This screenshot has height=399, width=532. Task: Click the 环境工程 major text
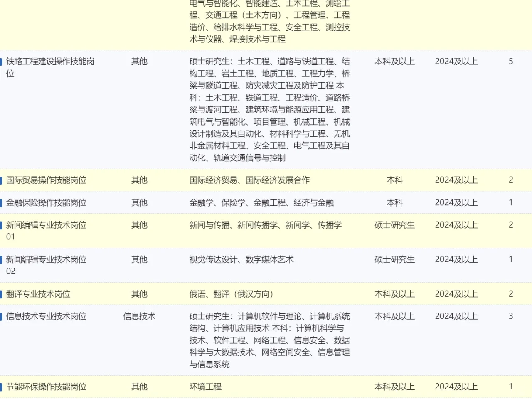pos(205,387)
